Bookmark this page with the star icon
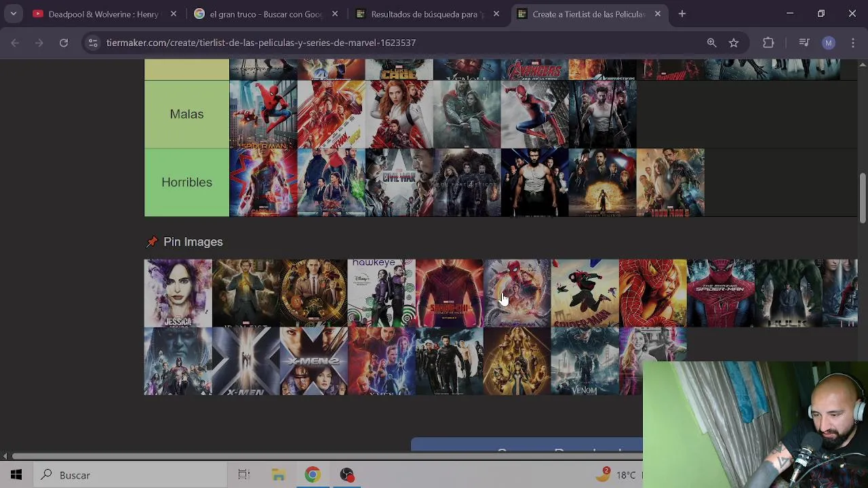Image resolution: width=868 pixels, height=488 pixels. pos(734,43)
